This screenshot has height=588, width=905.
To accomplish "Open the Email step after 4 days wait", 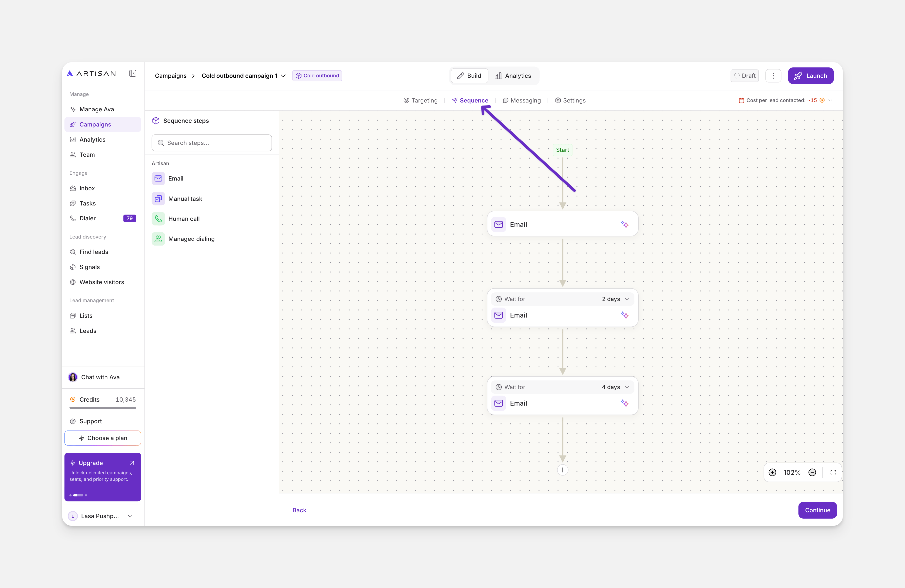I will coord(562,403).
